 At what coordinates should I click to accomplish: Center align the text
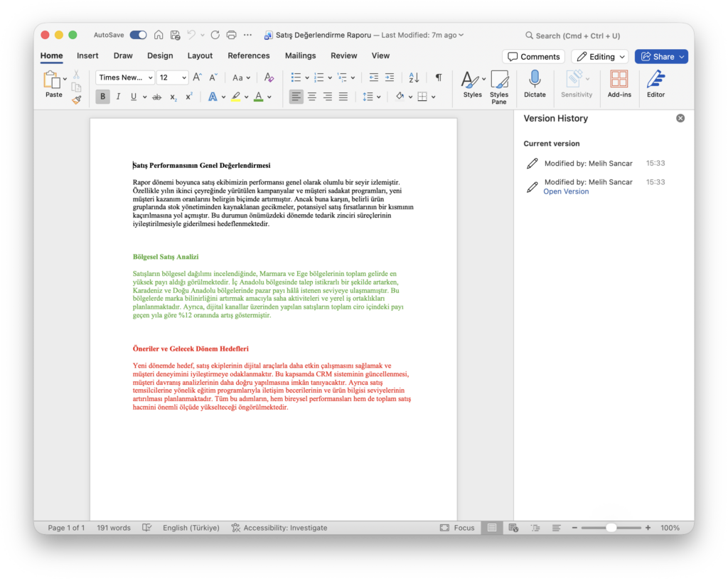[312, 97]
